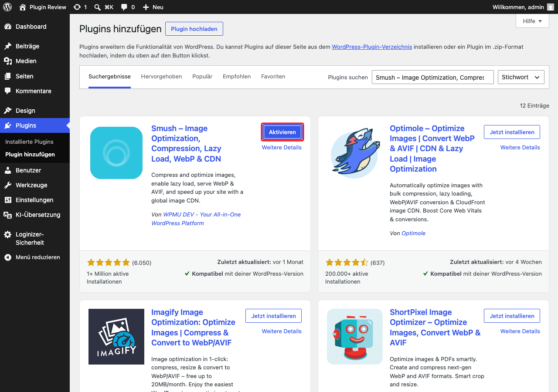Click the 12 Einträge result count
Viewport: 558px width, 392px height.
(534, 106)
